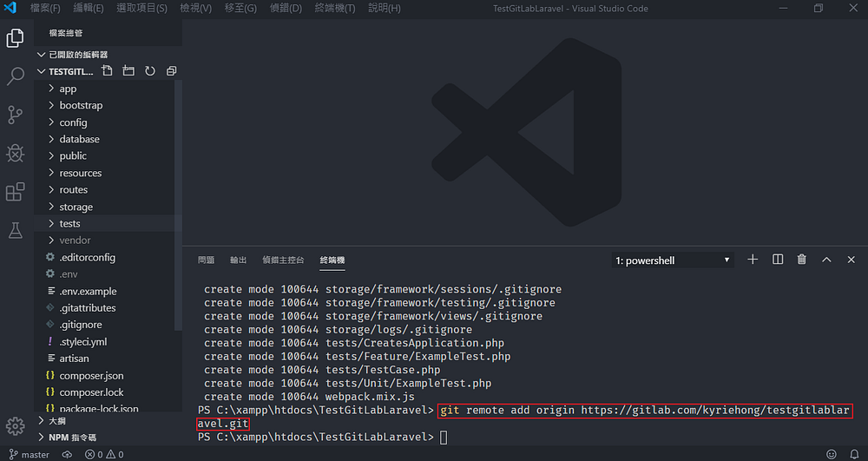Open the powershell terminal selector dropdown
This screenshot has height=461, width=868.
click(673, 260)
